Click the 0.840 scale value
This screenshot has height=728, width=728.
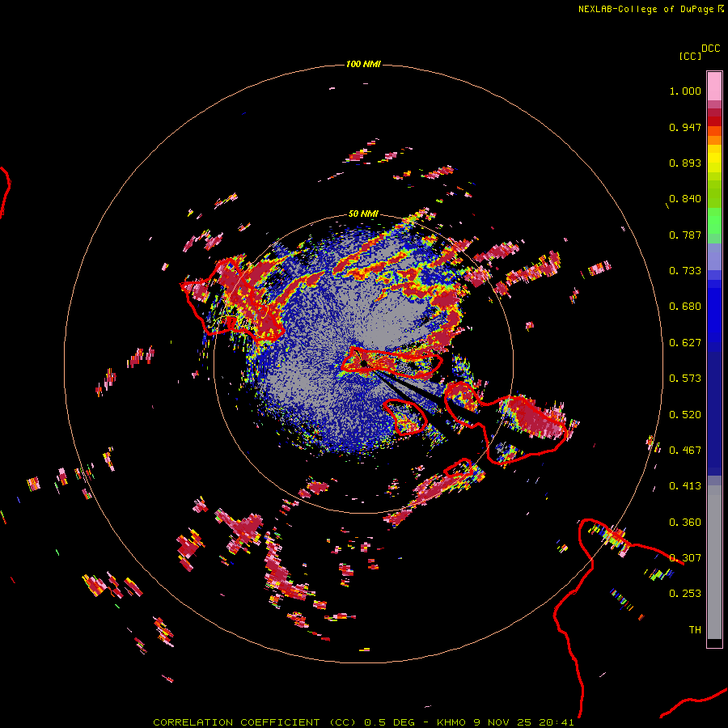pos(685,199)
